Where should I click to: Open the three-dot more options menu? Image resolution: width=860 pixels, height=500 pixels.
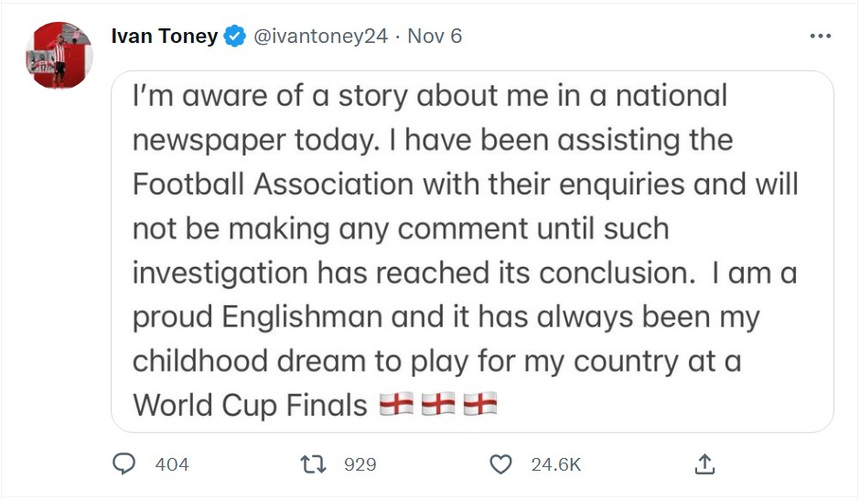pos(820,37)
